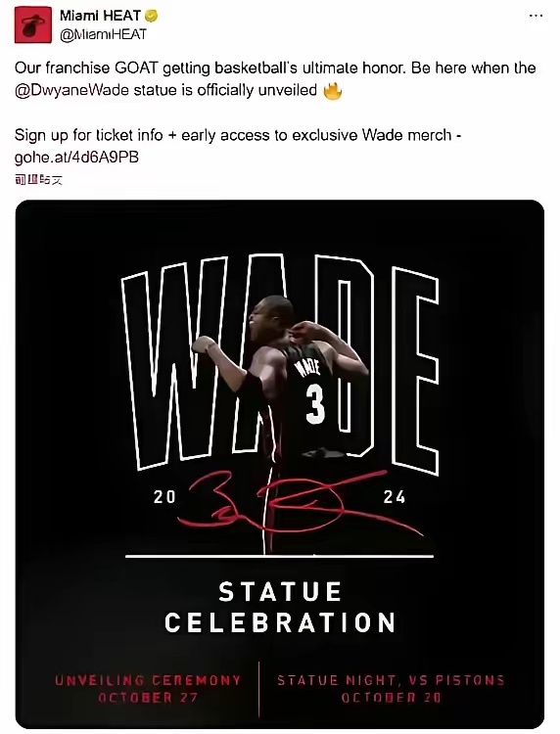This screenshot has height=734, width=560.
Task: Click the 20 year marker on poster
Action: [164, 496]
